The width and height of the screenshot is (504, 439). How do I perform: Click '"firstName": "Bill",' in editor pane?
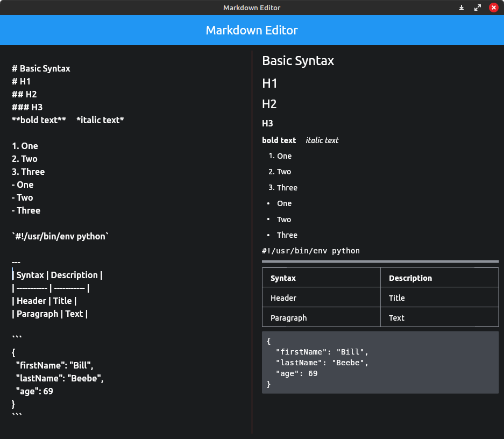[55, 365]
